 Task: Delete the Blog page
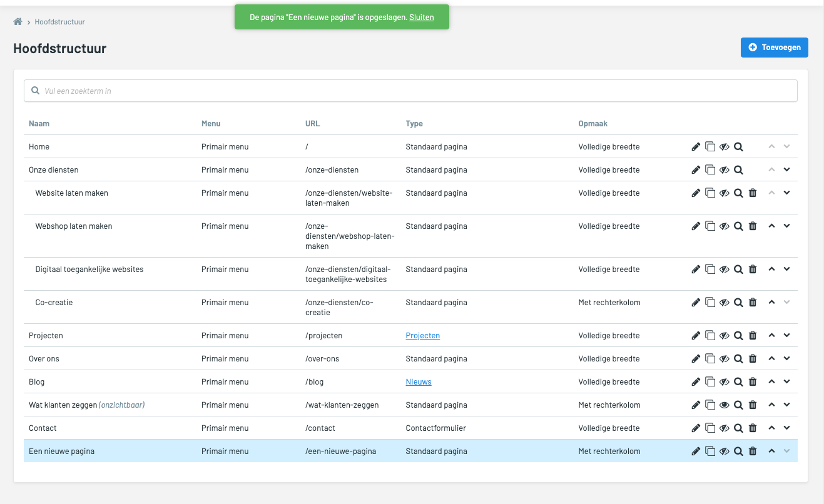coord(753,382)
